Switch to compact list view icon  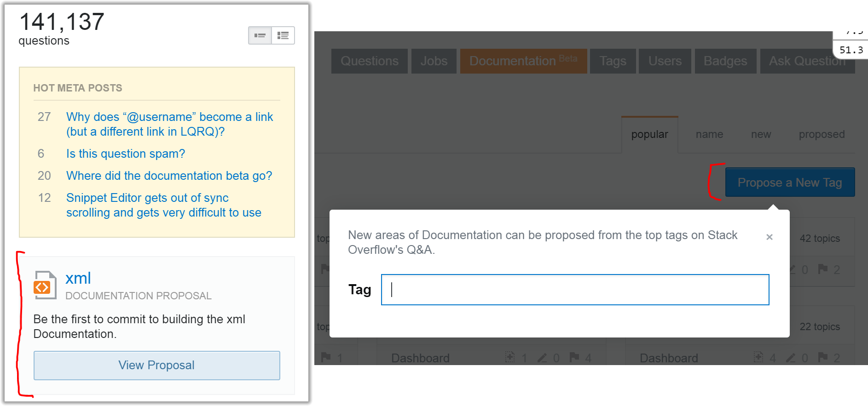(260, 35)
